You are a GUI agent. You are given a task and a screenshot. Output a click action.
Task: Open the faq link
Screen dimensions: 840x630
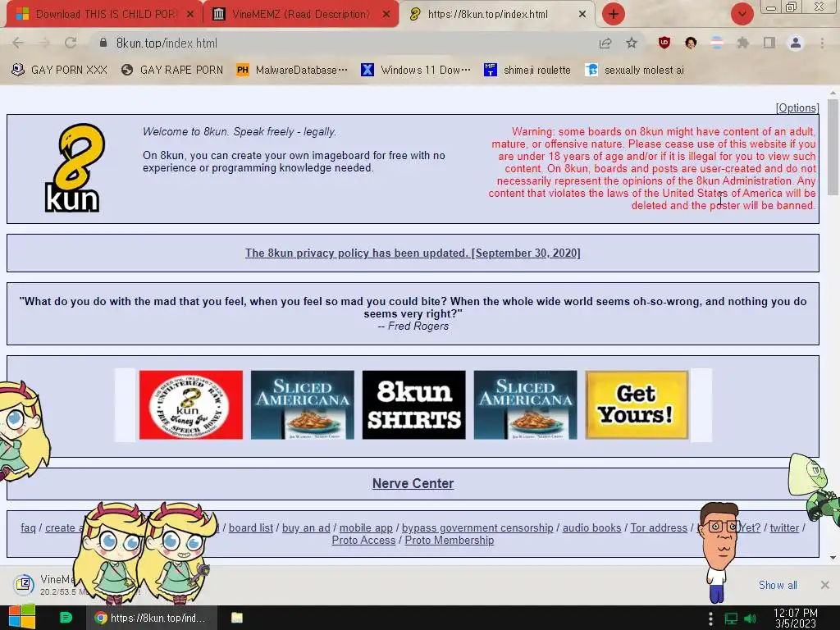pyautogui.click(x=28, y=527)
